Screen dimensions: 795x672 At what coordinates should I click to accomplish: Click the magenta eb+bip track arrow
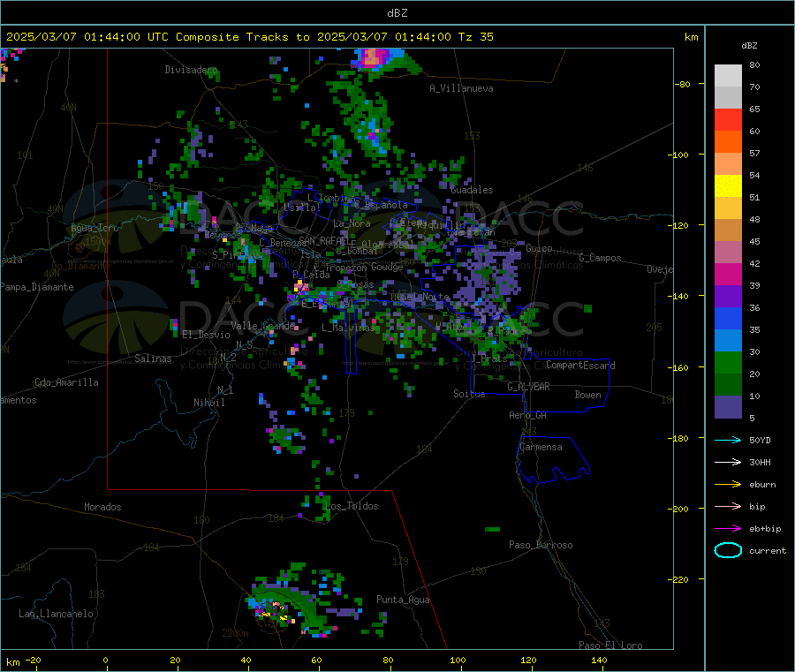coord(728,528)
